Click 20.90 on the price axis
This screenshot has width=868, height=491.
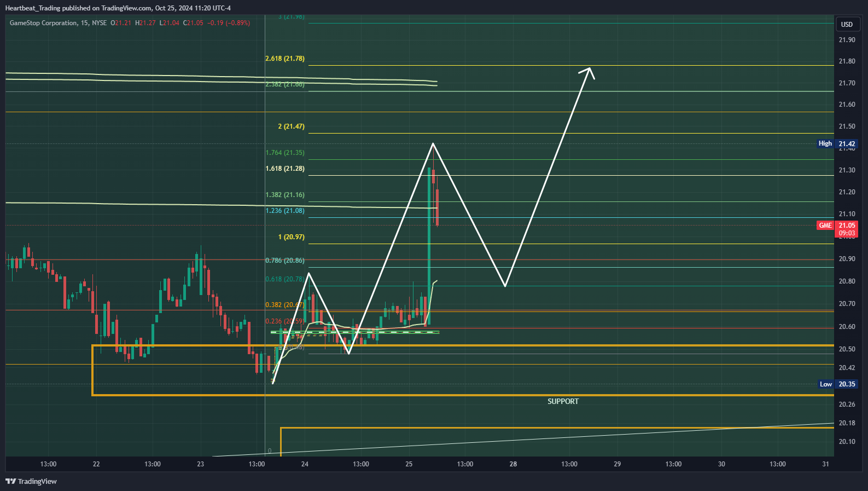click(847, 259)
